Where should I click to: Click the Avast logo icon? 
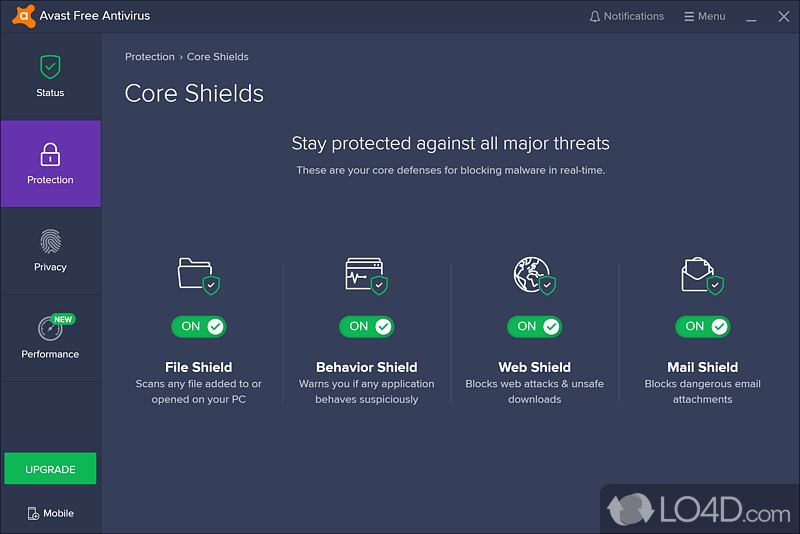coord(18,17)
